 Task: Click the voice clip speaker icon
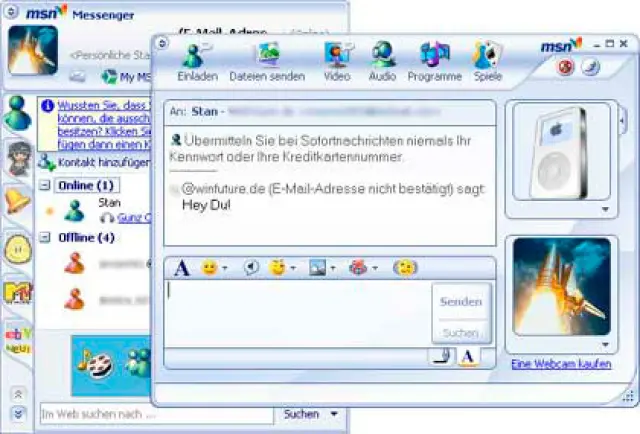pyautogui.click(x=251, y=267)
